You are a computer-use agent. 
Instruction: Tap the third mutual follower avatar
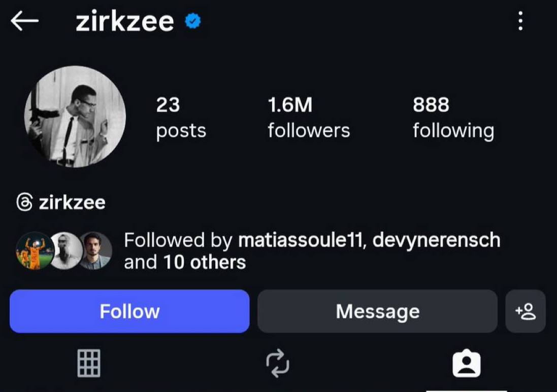click(96, 251)
